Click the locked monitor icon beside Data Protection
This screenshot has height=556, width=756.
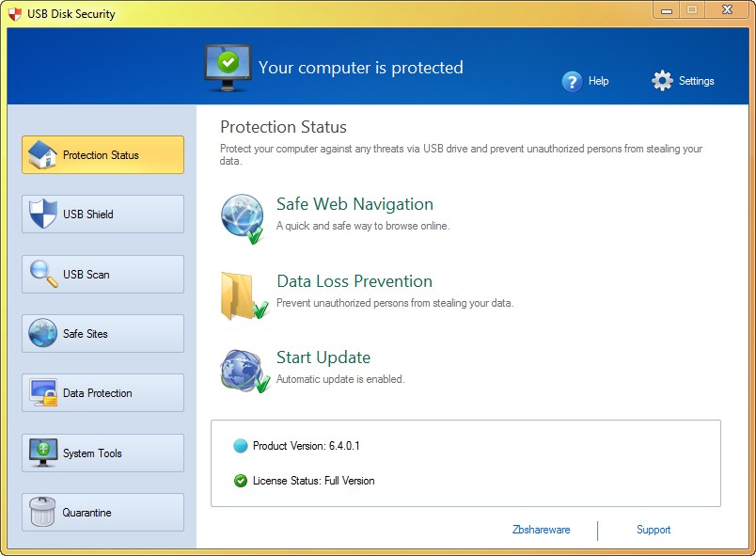[x=43, y=392]
